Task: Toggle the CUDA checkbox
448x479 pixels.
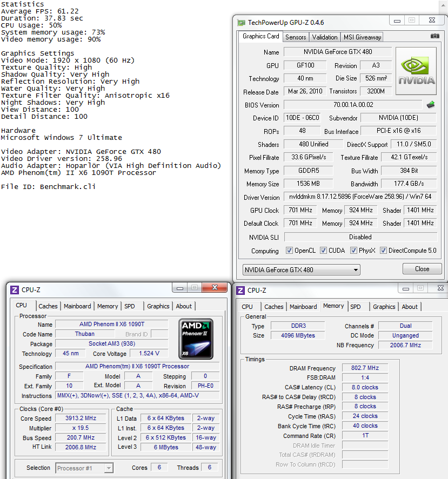Action: (323, 251)
